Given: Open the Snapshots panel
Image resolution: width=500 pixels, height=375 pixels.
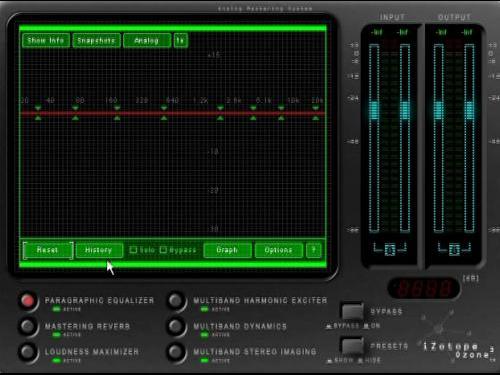Looking at the screenshot, I should 96,40.
